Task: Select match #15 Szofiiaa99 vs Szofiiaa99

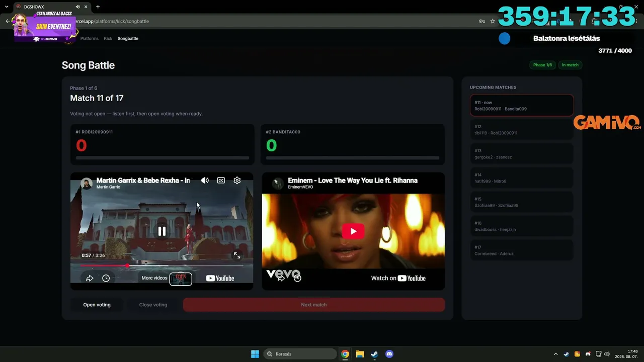Action: point(521,202)
